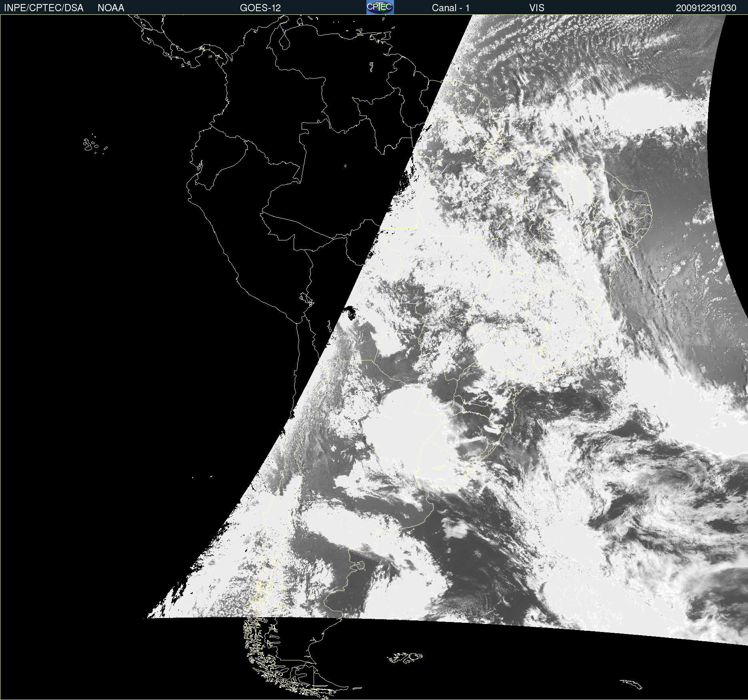This screenshot has width=748, height=700.
Task: Click the GOES-12 satellite label
Action: pos(260,8)
